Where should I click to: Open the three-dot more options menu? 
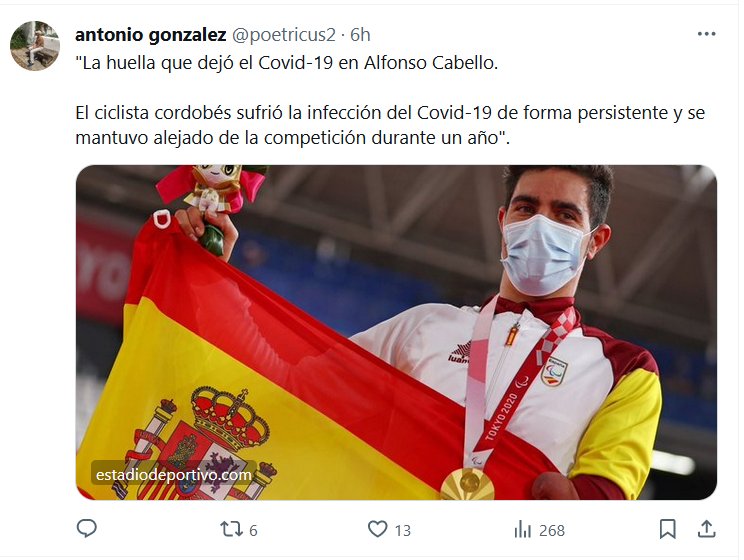[x=706, y=34]
